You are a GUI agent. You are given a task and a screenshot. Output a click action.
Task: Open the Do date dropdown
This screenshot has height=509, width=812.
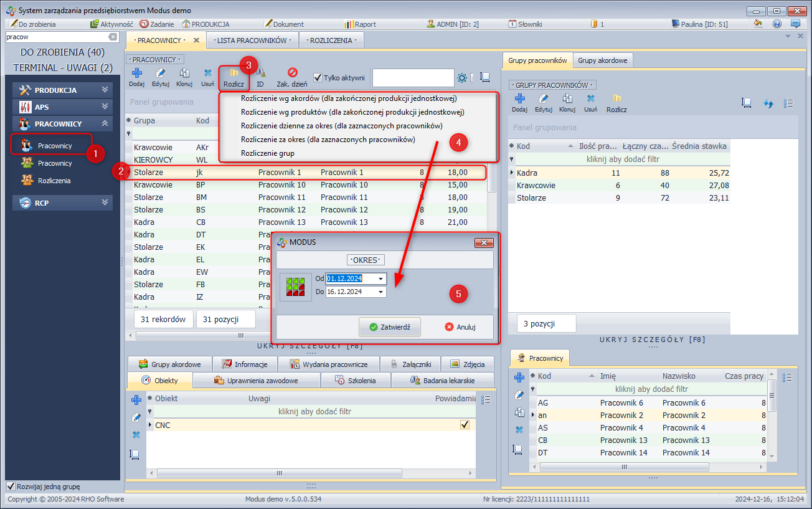click(x=380, y=292)
